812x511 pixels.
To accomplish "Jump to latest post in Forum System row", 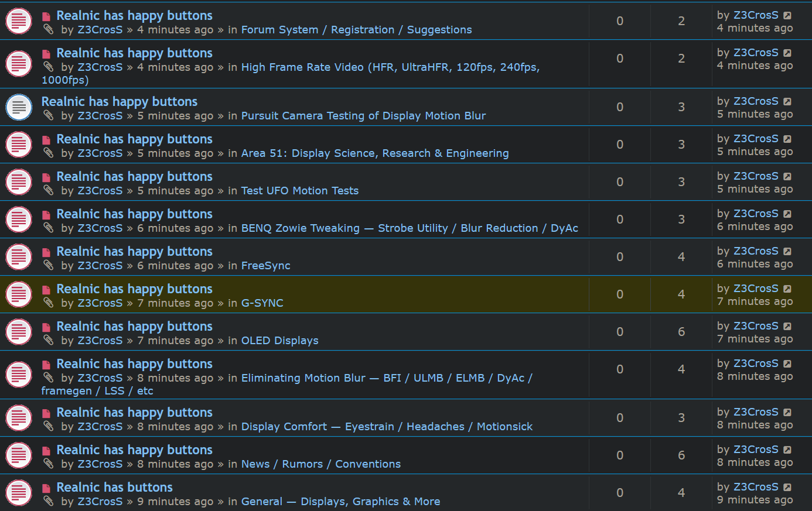I will [787, 16].
